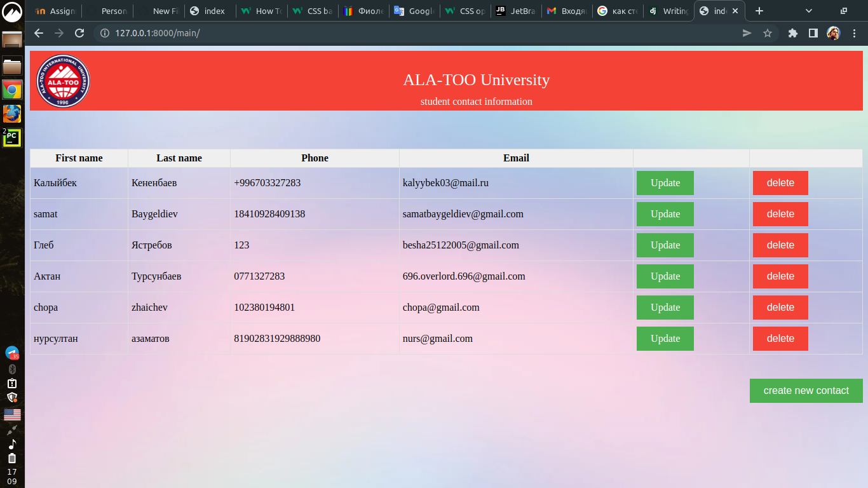The image size is (868, 488).
Task: Open the browser extensions puzzle icon
Action: coord(792,33)
